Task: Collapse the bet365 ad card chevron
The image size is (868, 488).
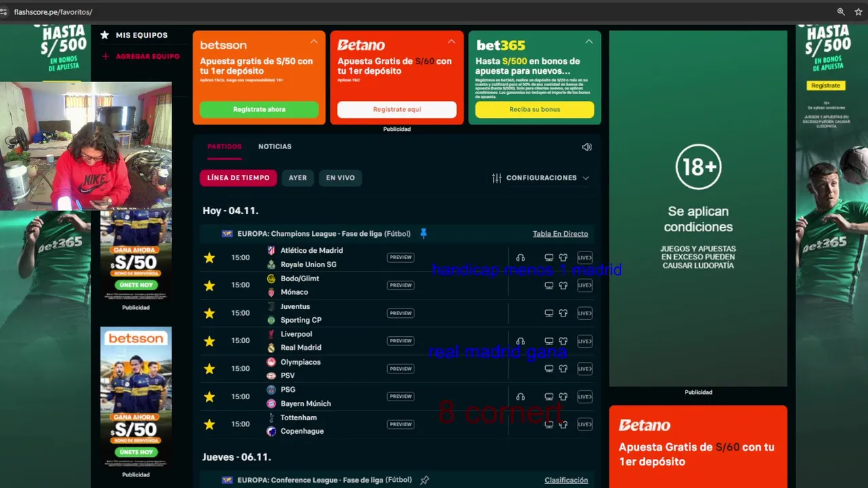Action: point(589,42)
